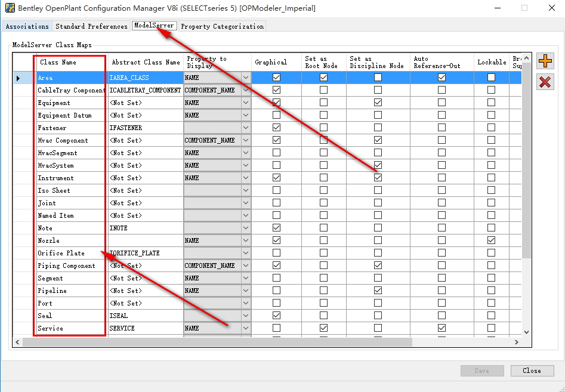Toggle Graphical checkbox for Fastener row
Viewport: 565px width, 392px height.
tap(276, 128)
